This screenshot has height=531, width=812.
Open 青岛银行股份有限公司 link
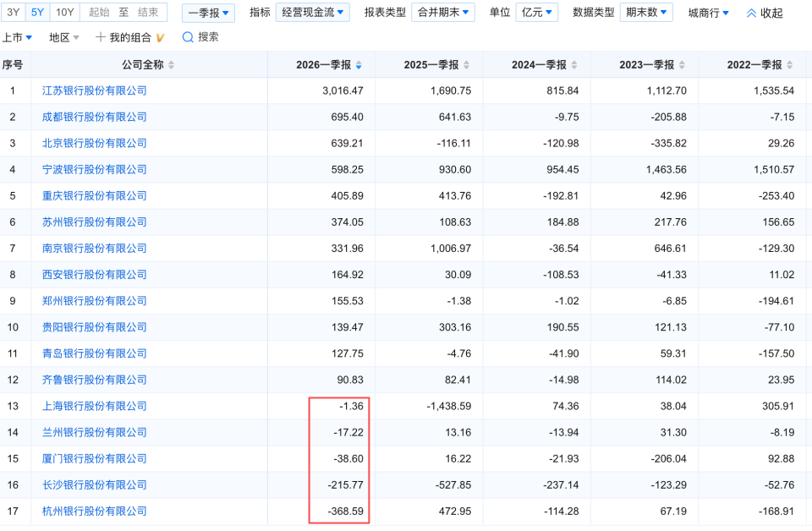(94, 353)
